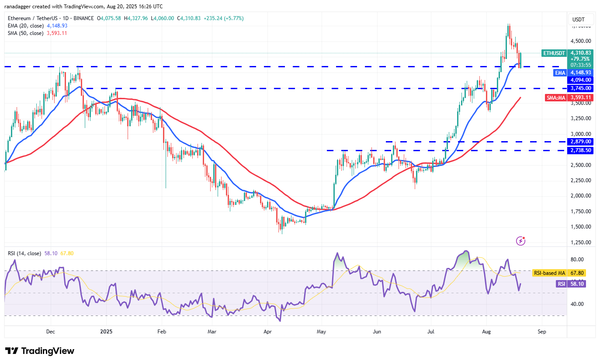Open the EMA (20, close) legend

26,26
